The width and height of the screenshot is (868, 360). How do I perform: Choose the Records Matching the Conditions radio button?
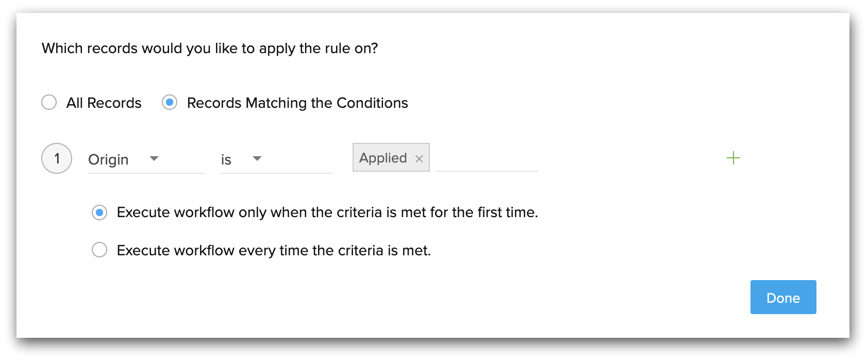pos(170,102)
